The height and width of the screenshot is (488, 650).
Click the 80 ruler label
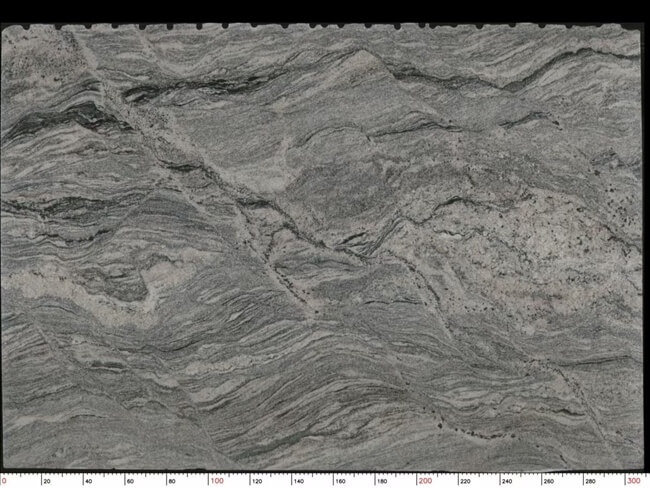tap(172, 481)
